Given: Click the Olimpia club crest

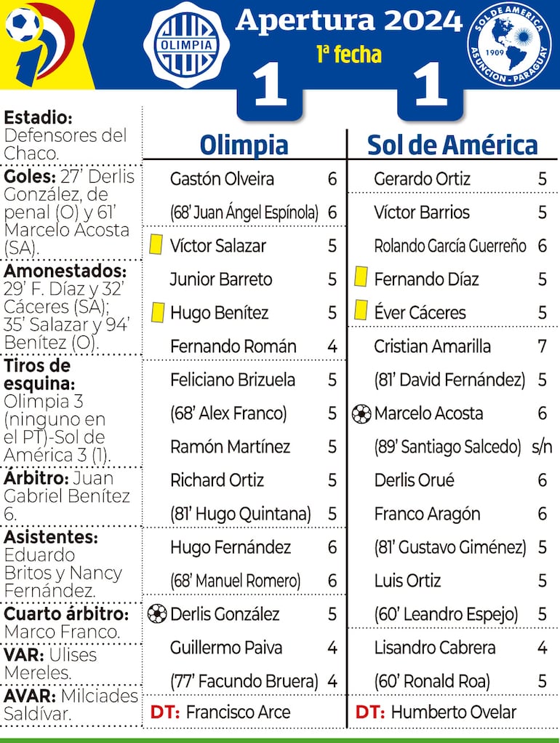Looking at the screenshot, I should [186, 44].
